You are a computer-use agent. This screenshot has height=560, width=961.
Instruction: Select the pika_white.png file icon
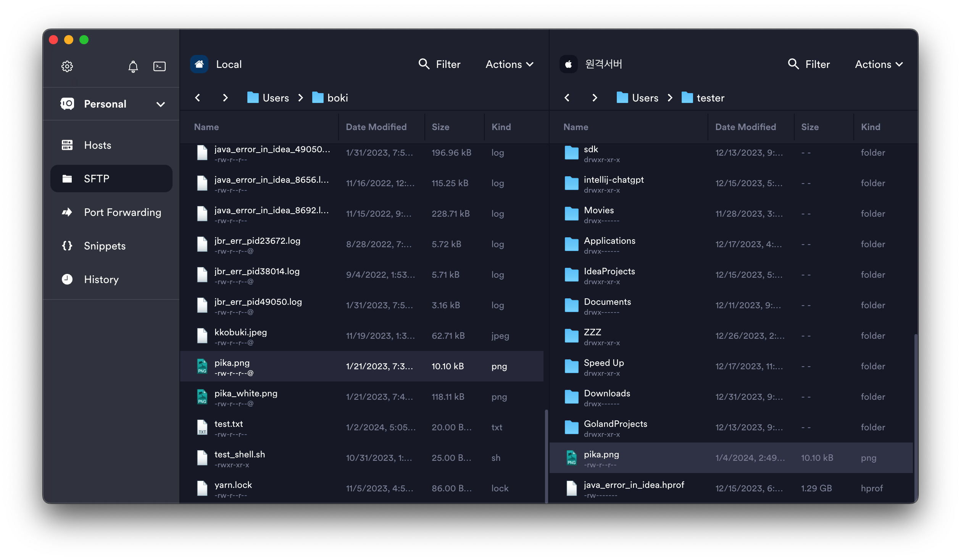tap(202, 397)
